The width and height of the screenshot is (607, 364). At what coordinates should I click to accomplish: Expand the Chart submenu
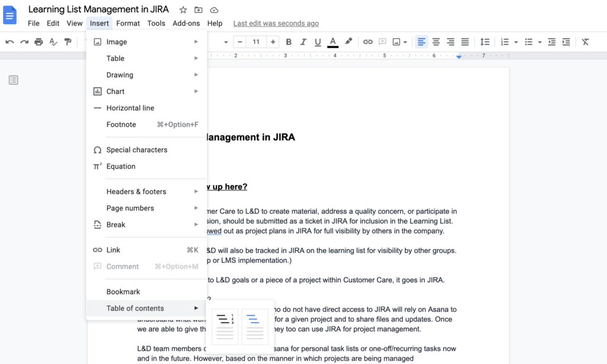click(x=146, y=91)
